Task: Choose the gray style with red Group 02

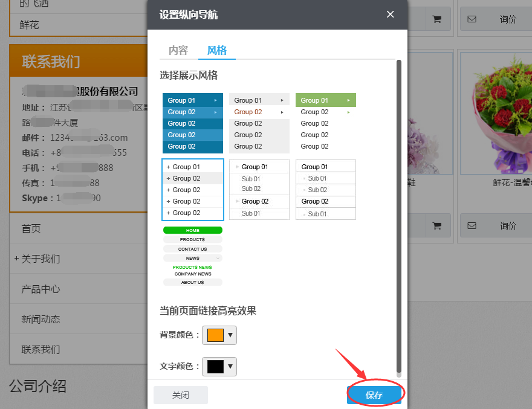Action: pyautogui.click(x=259, y=123)
